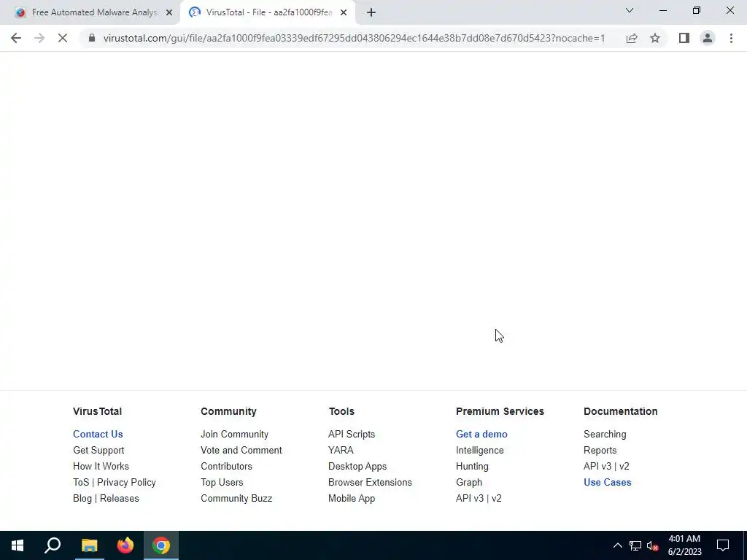Open the browser side panel

tap(684, 38)
